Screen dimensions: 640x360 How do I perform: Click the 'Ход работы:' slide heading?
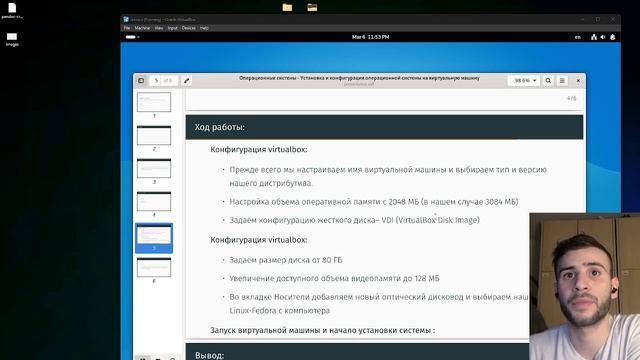[219, 127]
